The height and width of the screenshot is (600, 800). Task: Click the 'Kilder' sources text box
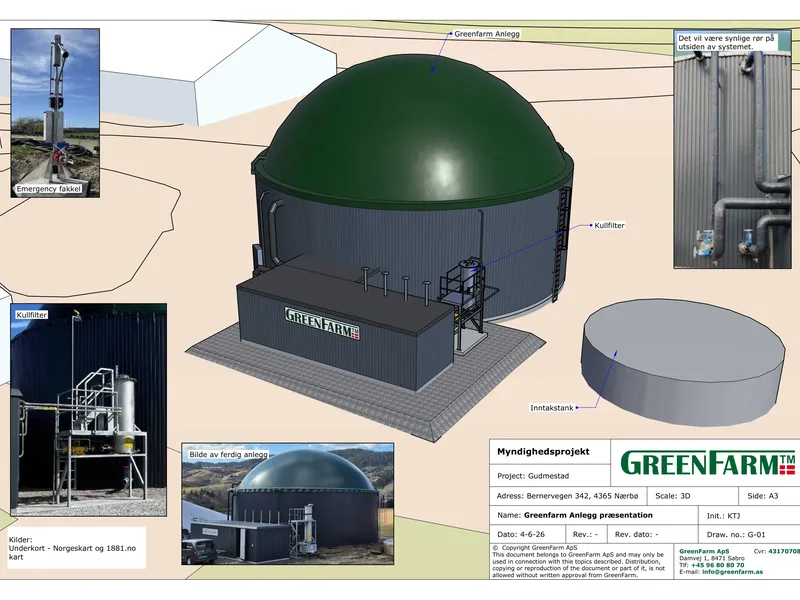point(77,548)
